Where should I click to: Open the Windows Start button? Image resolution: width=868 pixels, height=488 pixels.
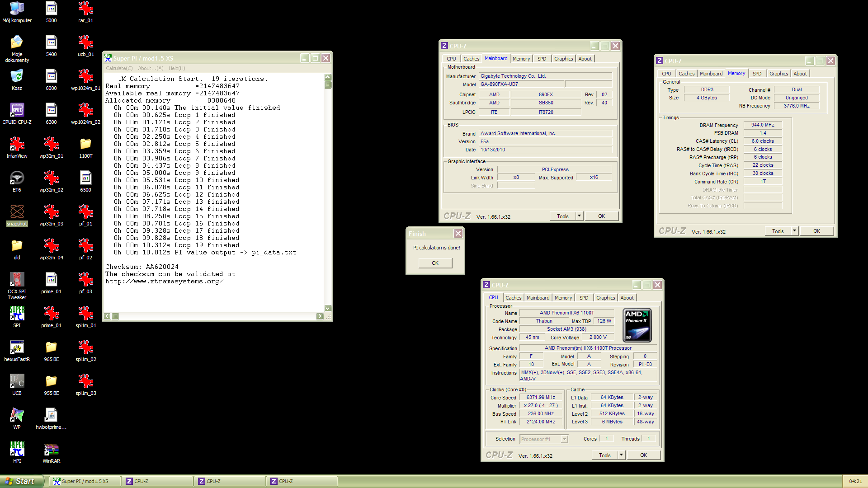pyautogui.click(x=22, y=481)
